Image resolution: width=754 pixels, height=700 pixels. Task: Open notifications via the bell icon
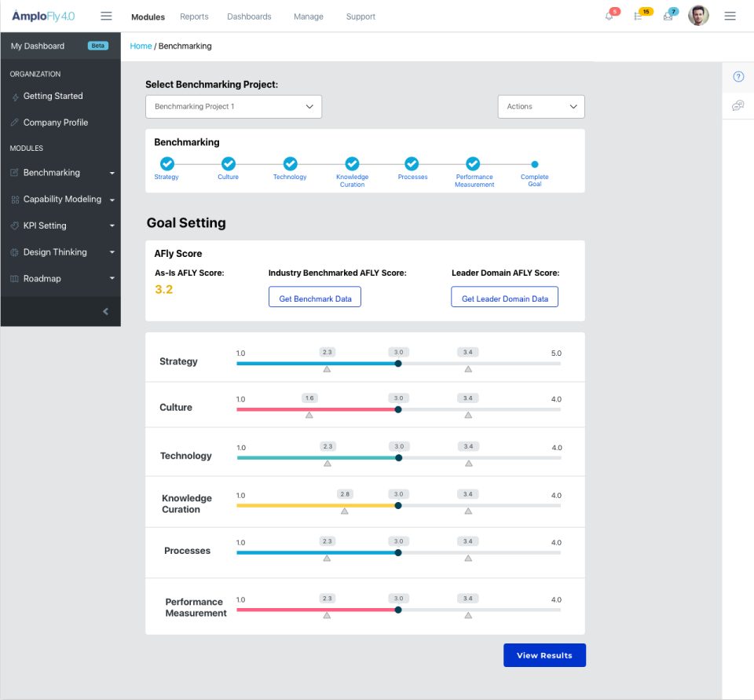(610, 16)
